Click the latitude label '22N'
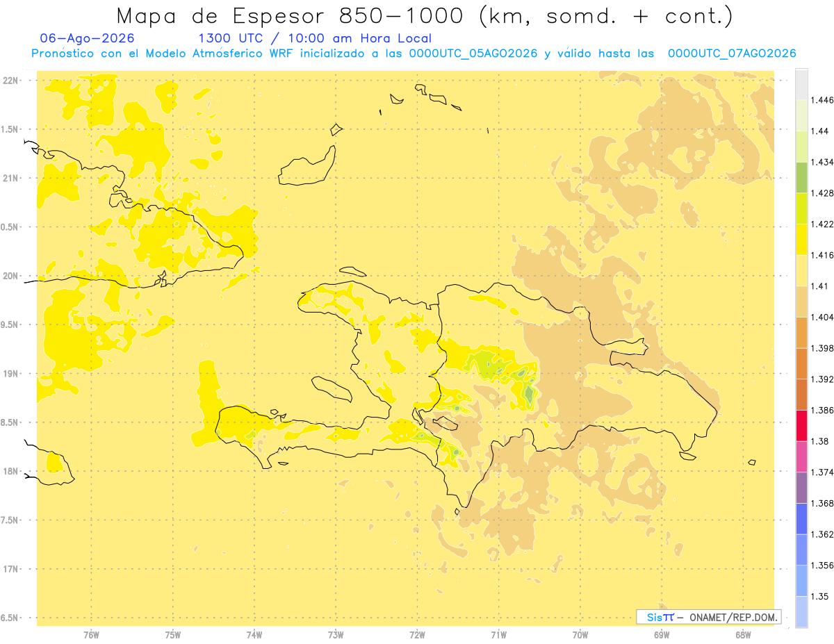 (x=10, y=80)
